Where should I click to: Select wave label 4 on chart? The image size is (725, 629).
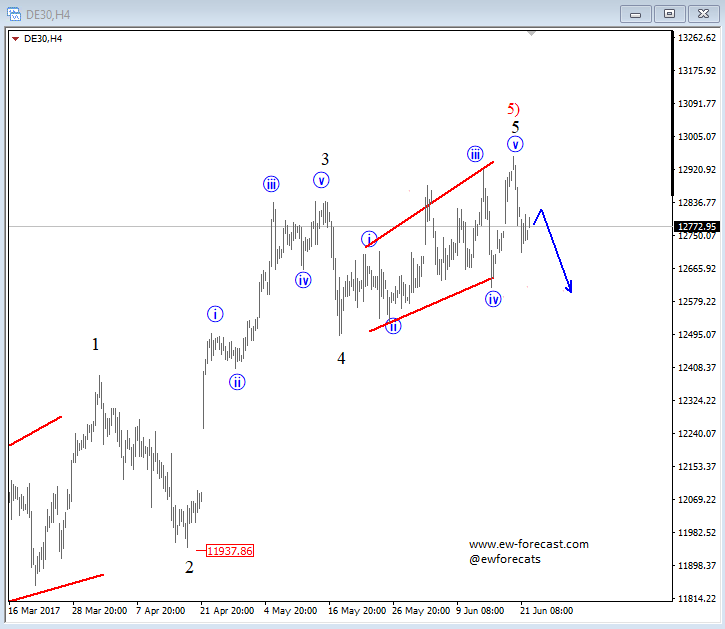tap(341, 358)
